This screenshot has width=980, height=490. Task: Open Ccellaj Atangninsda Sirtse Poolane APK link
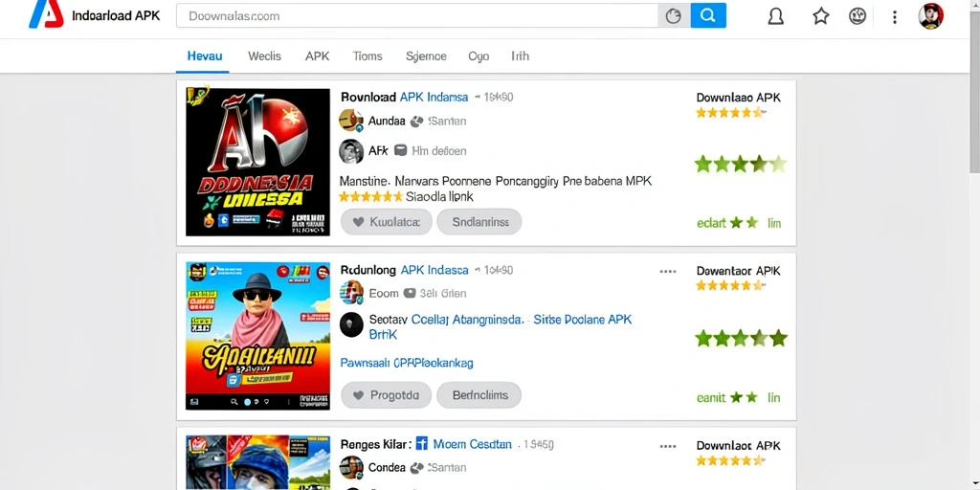pos(522,320)
